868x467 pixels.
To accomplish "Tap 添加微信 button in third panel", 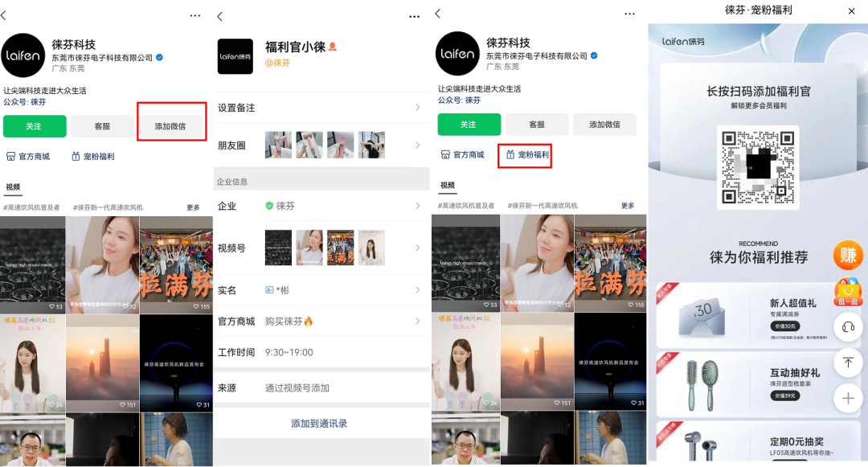I will point(605,125).
